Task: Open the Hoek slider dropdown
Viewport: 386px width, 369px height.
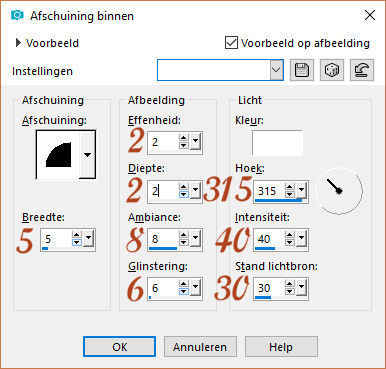Action: tap(302, 190)
